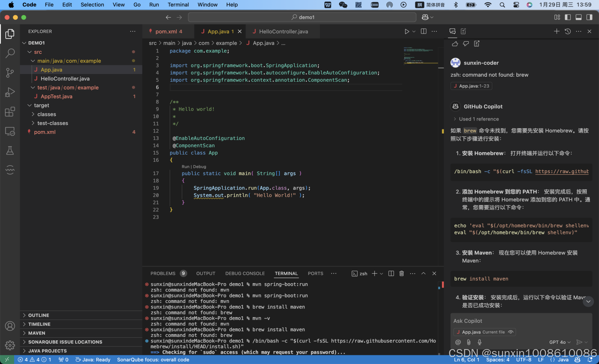This screenshot has height=364, width=599.
Task: Open the Manage gear icon
Action: pos(10,345)
